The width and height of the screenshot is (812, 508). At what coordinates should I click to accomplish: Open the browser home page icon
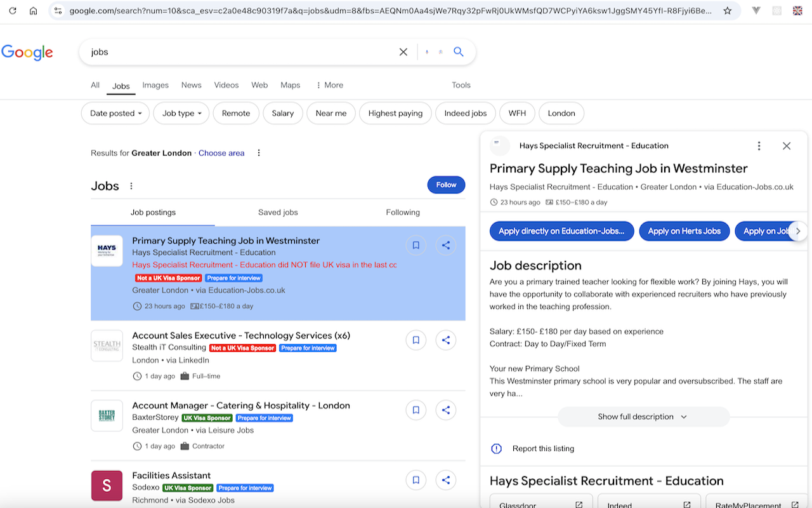[34, 11]
